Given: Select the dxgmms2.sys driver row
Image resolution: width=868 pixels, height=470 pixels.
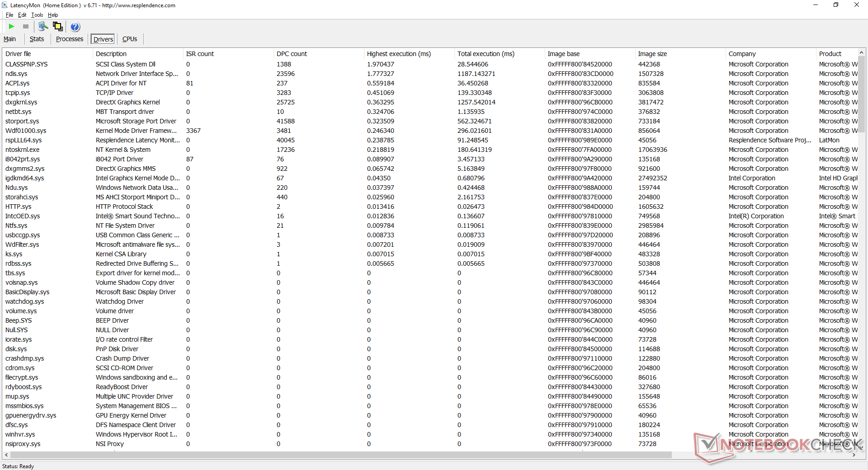Looking at the screenshot, I should coord(430,169).
